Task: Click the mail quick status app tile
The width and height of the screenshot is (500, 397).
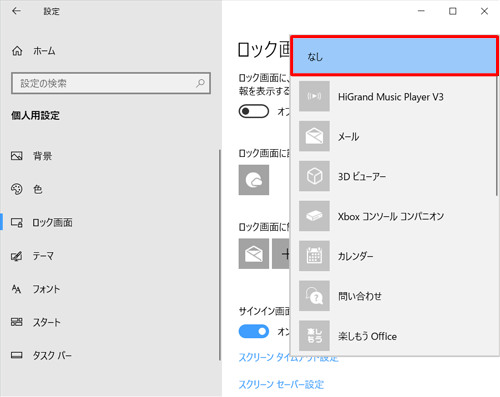Action: tap(254, 254)
